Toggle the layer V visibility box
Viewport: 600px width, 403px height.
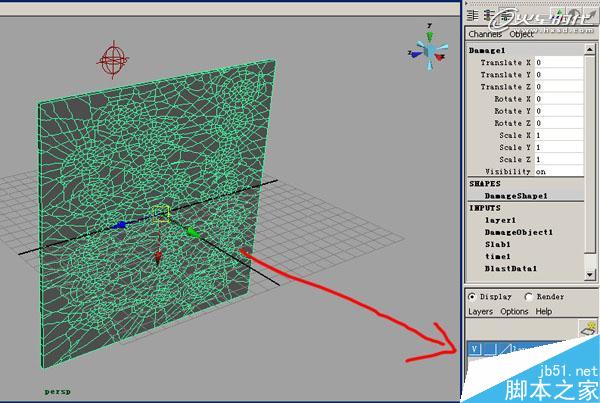474,349
